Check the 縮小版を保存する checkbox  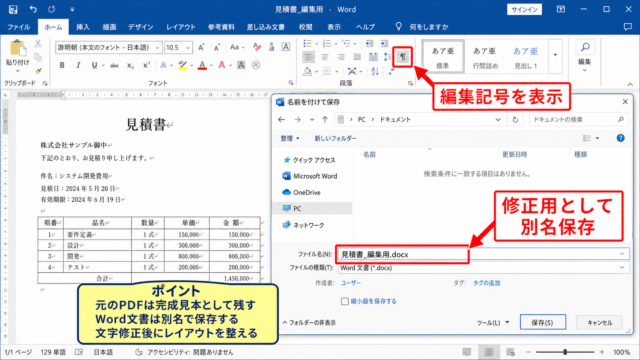pos(345,301)
